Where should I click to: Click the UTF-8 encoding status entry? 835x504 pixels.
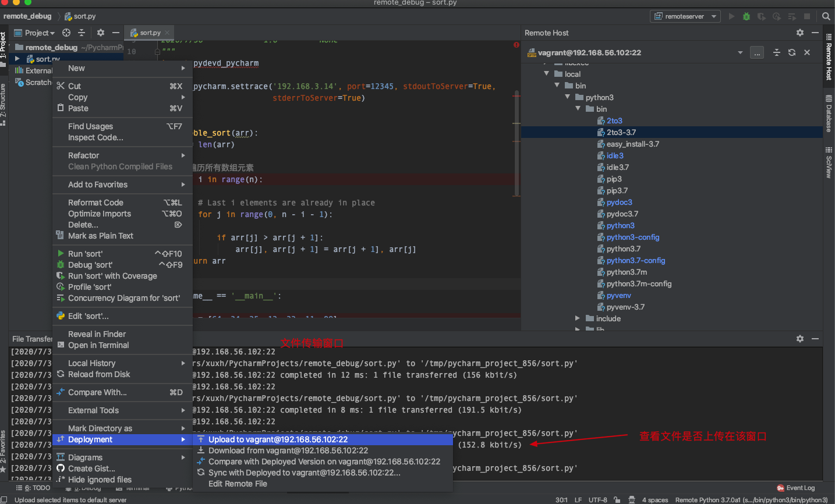click(x=598, y=500)
